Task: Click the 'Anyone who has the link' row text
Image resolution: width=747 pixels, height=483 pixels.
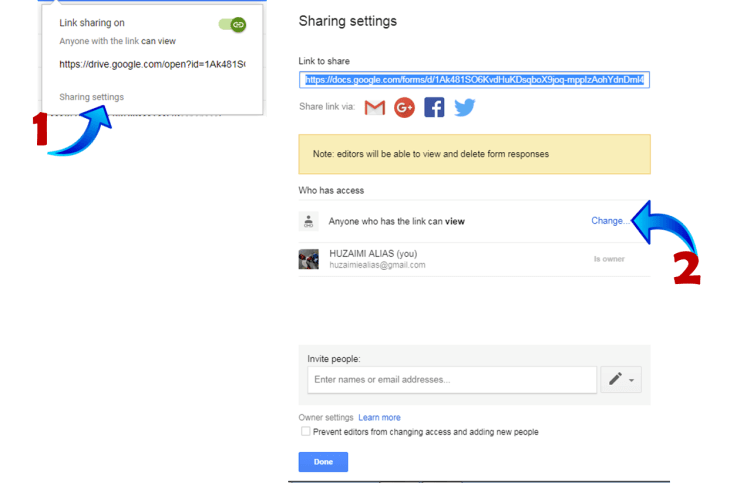Action: [397, 221]
